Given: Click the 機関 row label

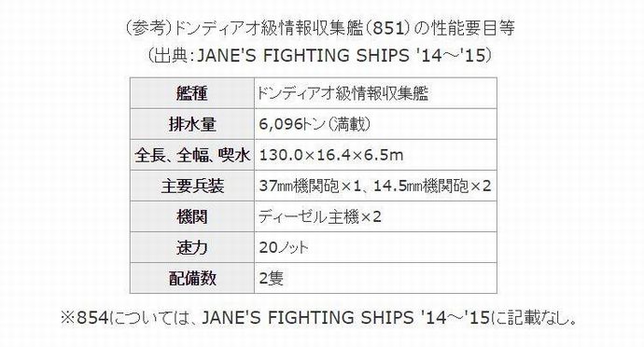Looking at the screenshot, I should pyautogui.click(x=192, y=216).
